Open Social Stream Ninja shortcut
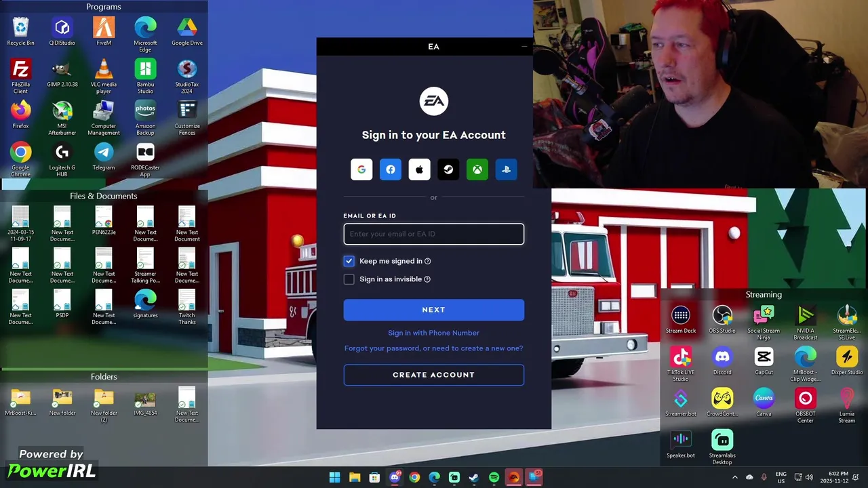The height and width of the screenshot is (488, 868). tap(764, 323)
